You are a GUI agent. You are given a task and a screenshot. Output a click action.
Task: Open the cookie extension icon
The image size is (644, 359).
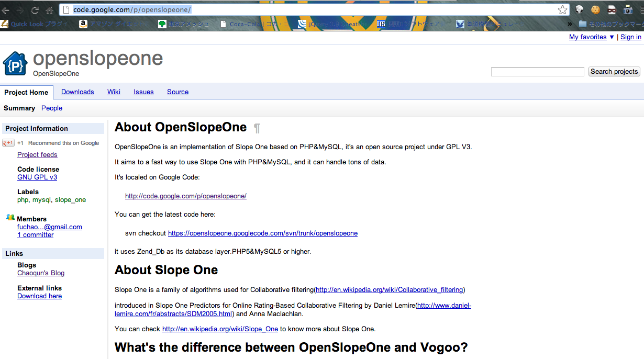coord(595,9)
